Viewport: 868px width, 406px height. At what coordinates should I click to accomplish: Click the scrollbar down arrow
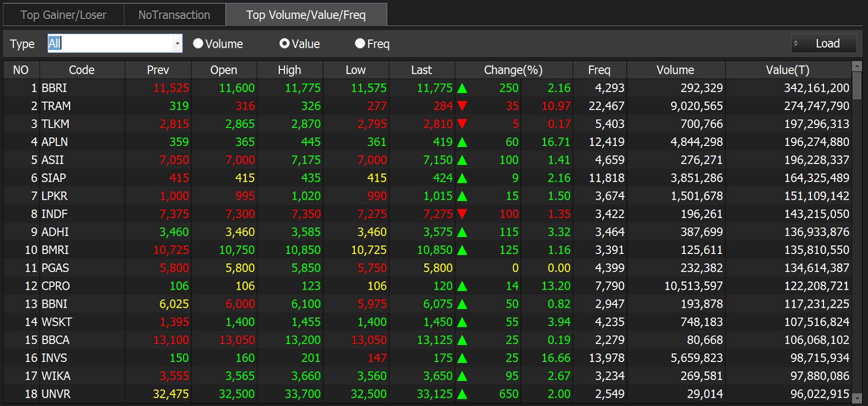coord(857,398)
